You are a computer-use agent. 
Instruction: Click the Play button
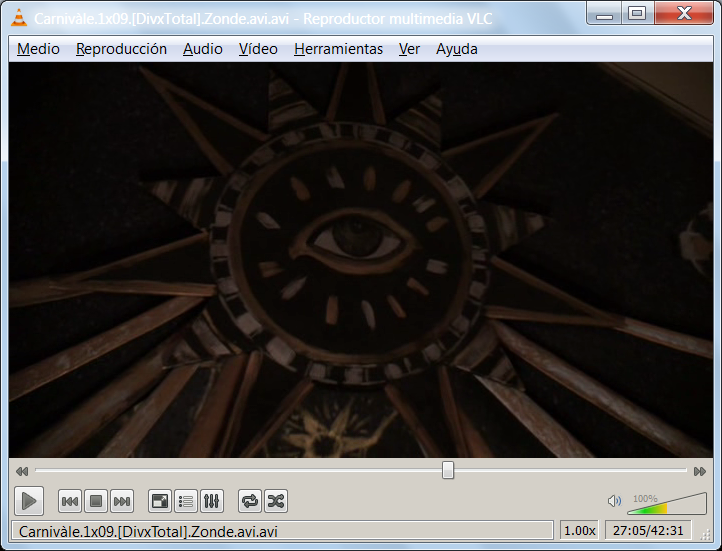[29, 501]
